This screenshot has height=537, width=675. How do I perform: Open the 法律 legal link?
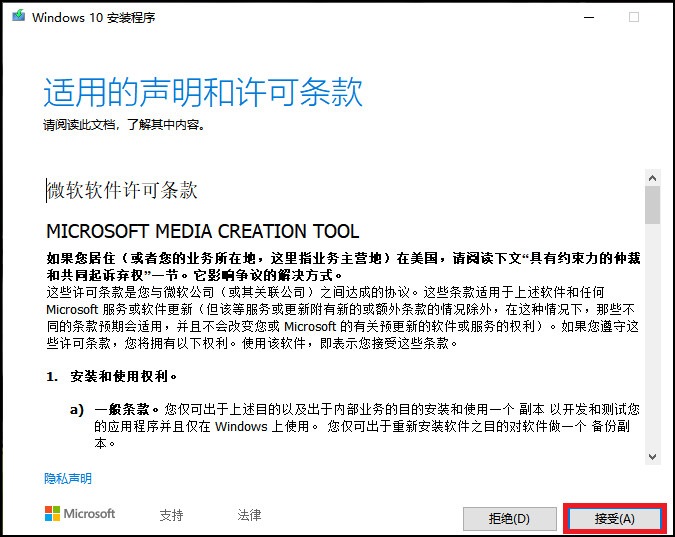coord(249,515)
